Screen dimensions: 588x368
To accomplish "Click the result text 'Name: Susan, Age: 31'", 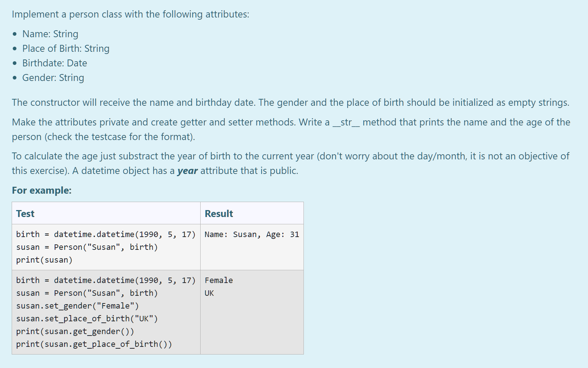I will [252, 234].
